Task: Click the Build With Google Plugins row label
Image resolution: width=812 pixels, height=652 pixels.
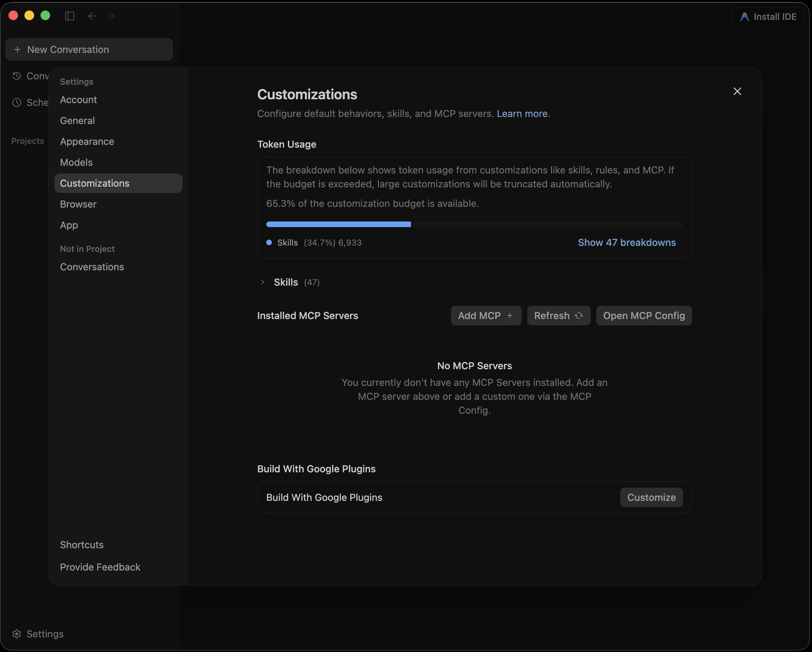Action: click(x=324, y=497)
